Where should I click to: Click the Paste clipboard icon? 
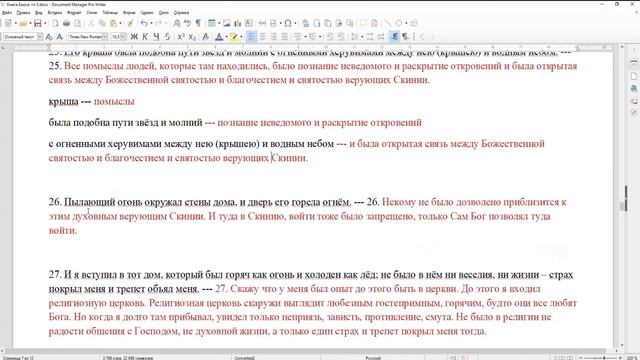[x=114, y=23]
